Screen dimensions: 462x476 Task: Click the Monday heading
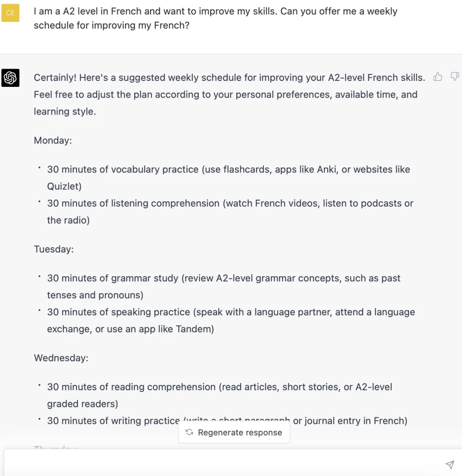tap(53, 140)
